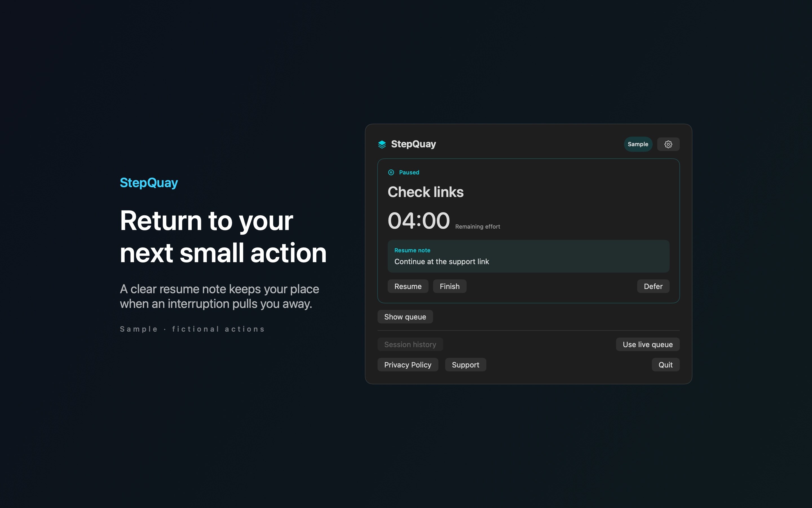Click the Resume note text field
This screenshot has width=812, height=508.
click(528, 256)
